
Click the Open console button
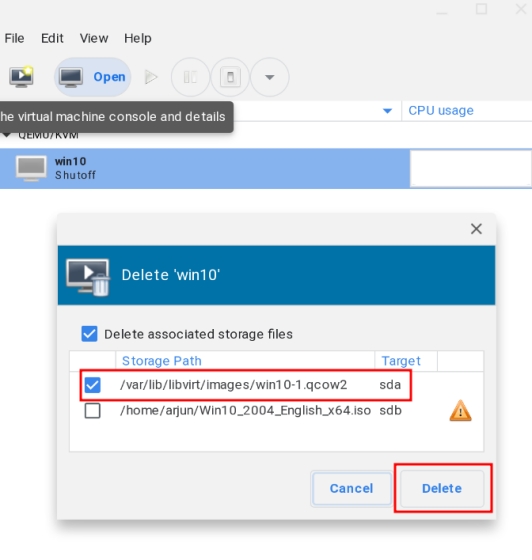click(x=92, y=77)
